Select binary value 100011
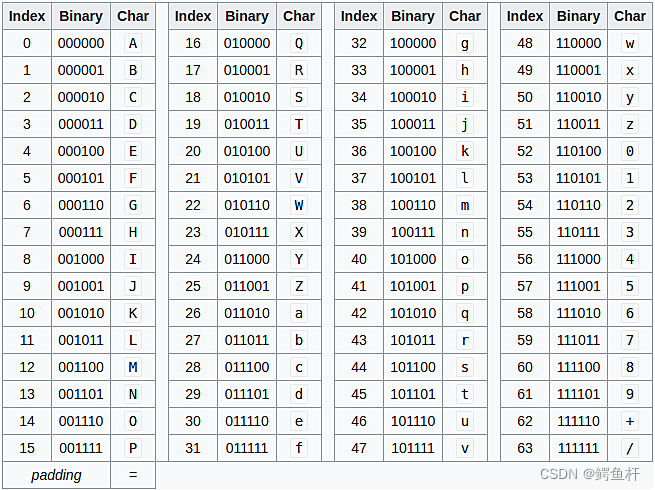The image size is (655, 490). point(413,124)
